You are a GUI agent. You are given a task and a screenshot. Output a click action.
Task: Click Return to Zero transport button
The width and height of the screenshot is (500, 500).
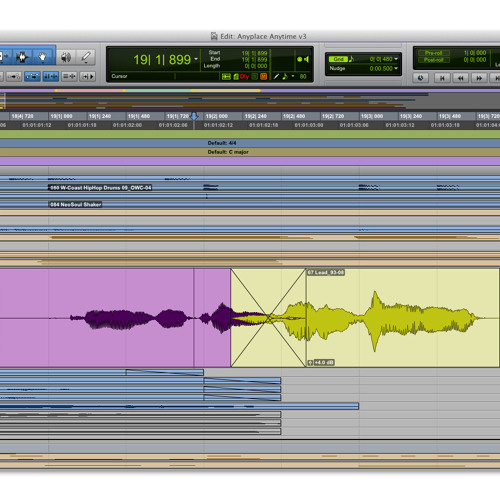coord(442,78)
